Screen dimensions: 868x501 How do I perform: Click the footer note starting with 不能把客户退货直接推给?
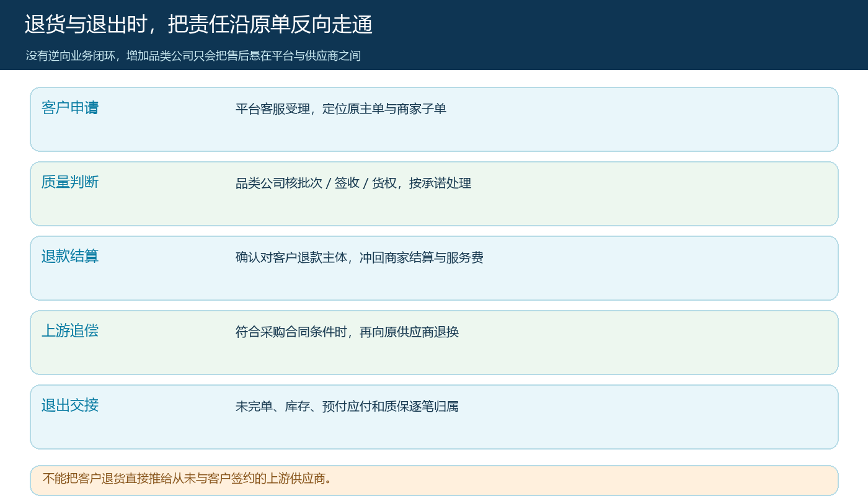point(187,479)
